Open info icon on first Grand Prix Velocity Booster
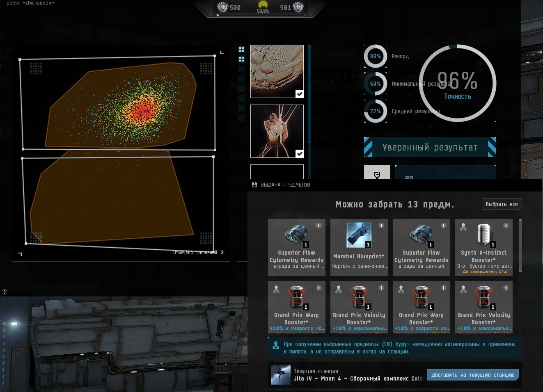The height and width of the screenshot is (392, 543). pyautogui.click(x=381, y=288)
